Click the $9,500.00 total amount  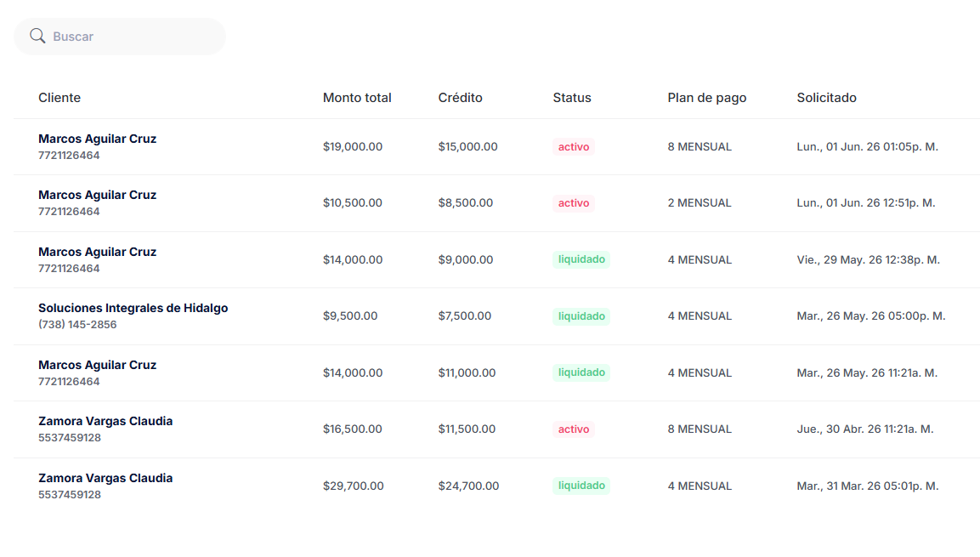350,316
